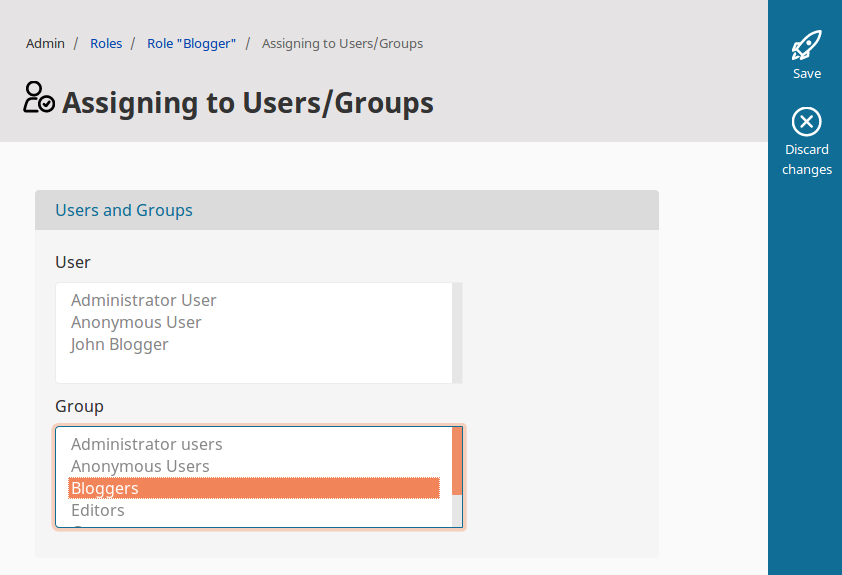Viewport: 842px width, 575px height.
Task: Click the Discard changes X icon
Action: pyautogui.click(x=806, y=122)
